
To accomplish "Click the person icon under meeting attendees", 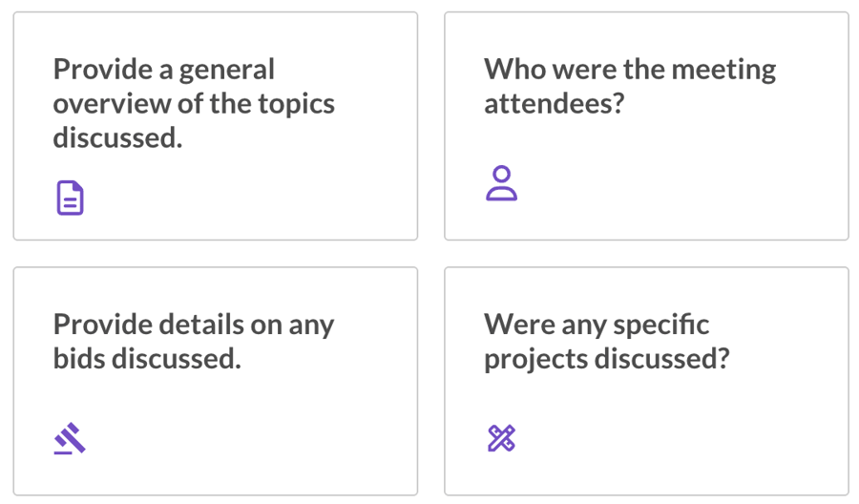I will point(501,183).
